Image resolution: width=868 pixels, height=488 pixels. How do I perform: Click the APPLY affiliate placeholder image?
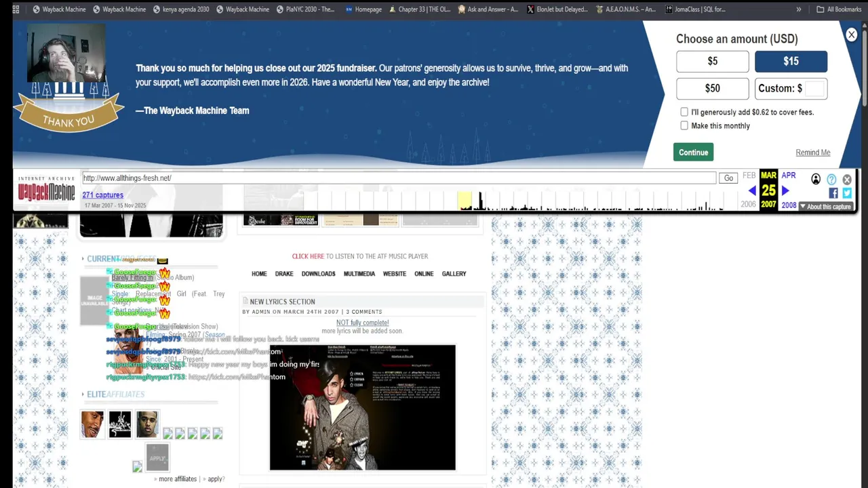pyautogui.click(x=157, y=457)
